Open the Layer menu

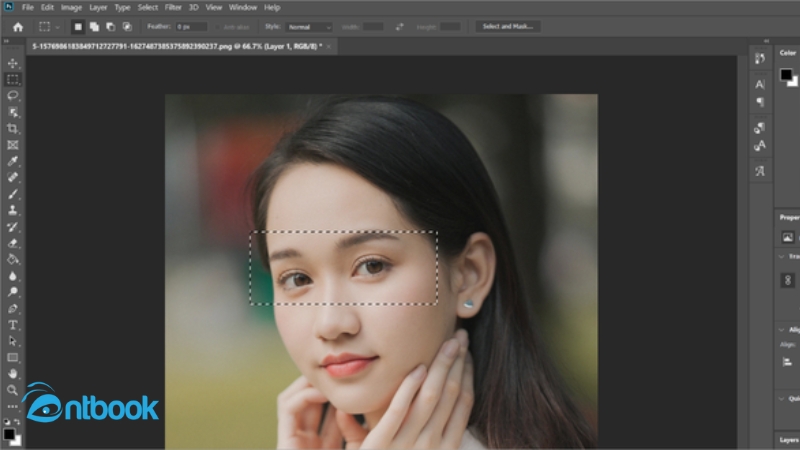pos(98,8)
